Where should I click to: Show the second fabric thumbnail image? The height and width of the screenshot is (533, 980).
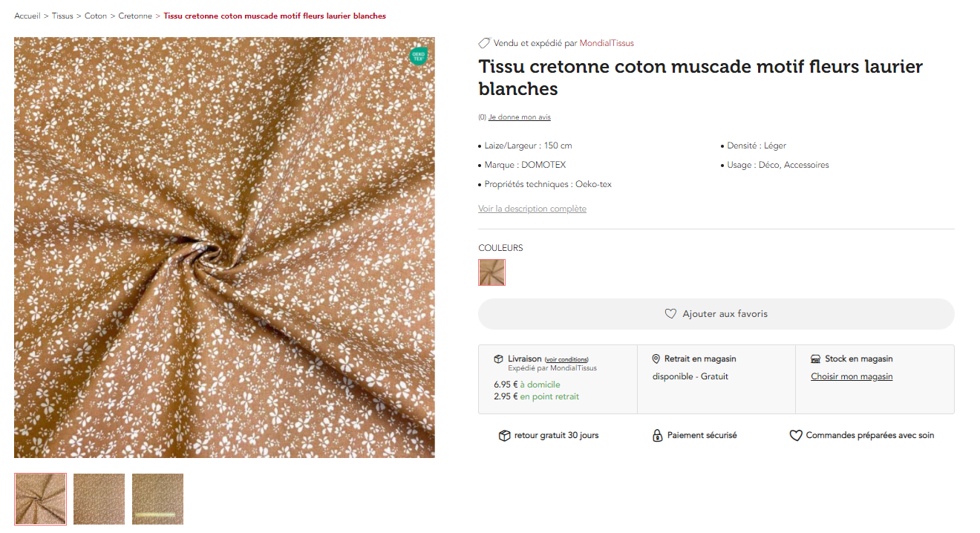pos(99,499)
